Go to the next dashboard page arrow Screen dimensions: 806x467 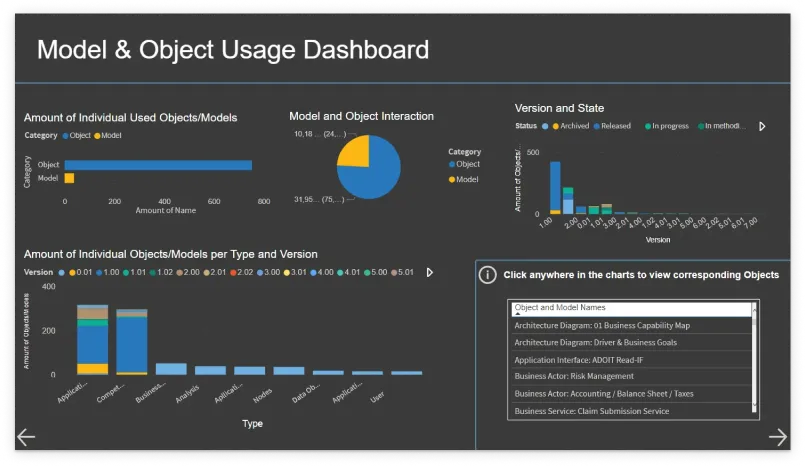[x=778, y=437]
